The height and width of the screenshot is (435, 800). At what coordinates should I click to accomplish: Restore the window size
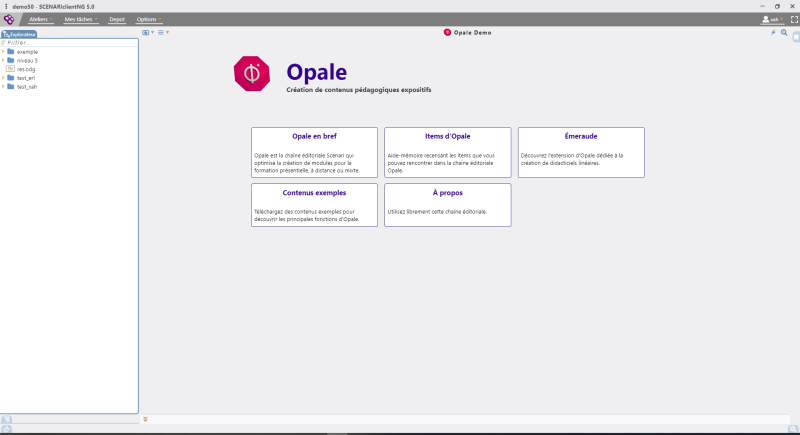click(777, 7)
